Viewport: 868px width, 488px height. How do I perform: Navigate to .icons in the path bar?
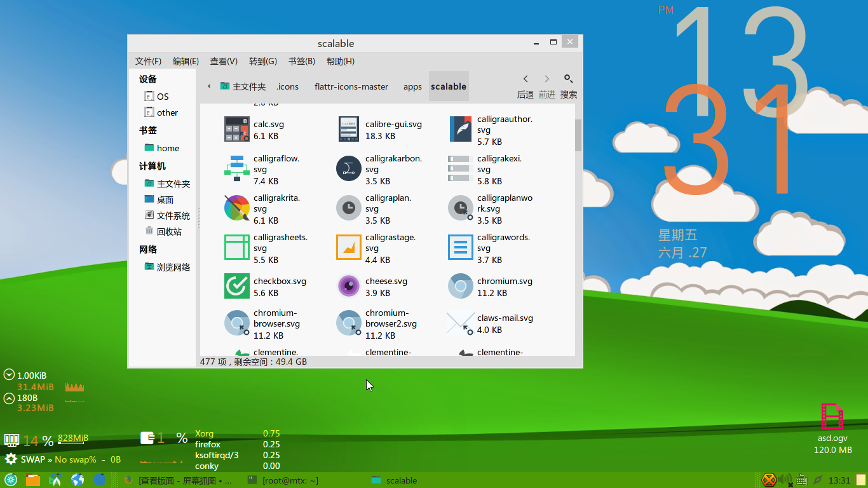(287, 86)
